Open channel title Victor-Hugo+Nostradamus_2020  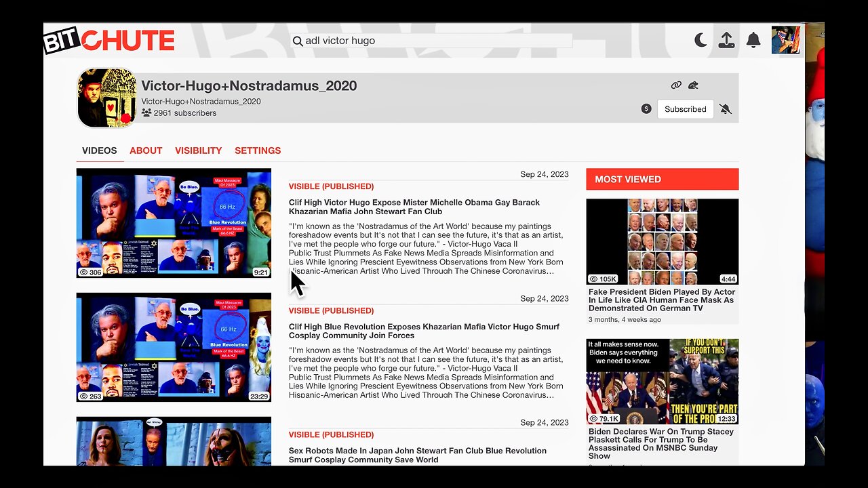249,86
